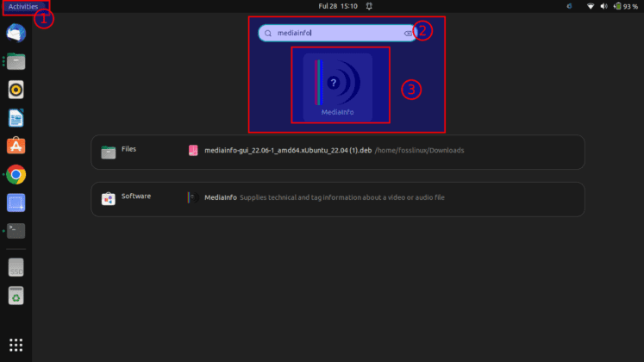The height and width of the screenshot is (362, 644).
Task: Open the Trash from the dock
Action: pos(16,296)
